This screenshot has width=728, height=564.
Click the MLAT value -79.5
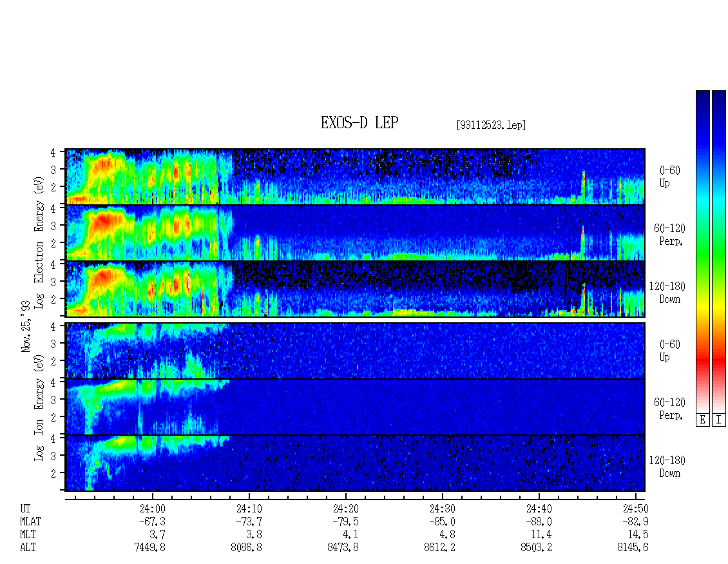pyautogui.click(x=345, y=521)
